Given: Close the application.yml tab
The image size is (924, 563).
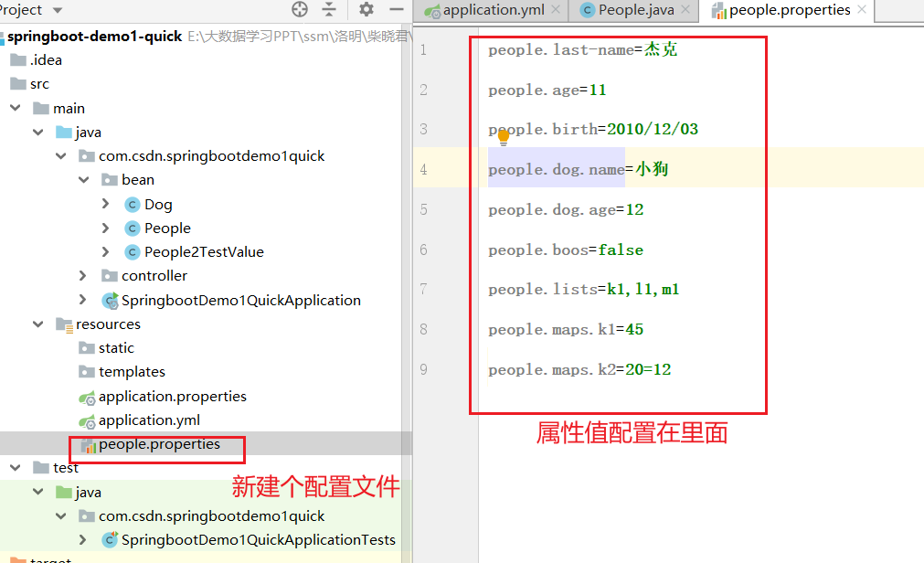Looking at the screenshot, I should pyautogui.click(x=556, y=9).
